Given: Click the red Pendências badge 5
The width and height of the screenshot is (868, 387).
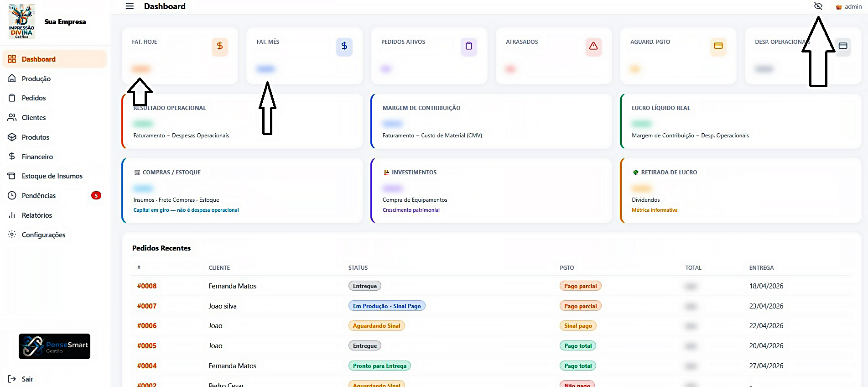Looking at the screenshot, I should [x=96, y=195].
